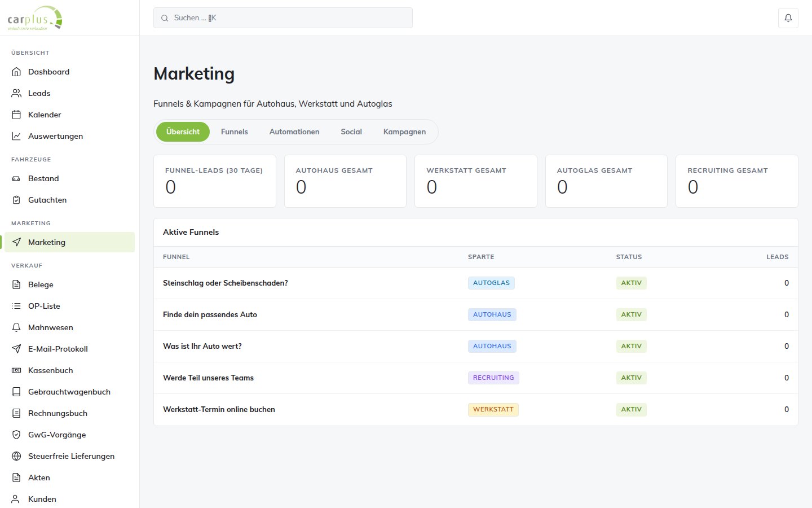Click the Kassenbuch cash icon
812x508 pixels.
(x=16, y=370)
